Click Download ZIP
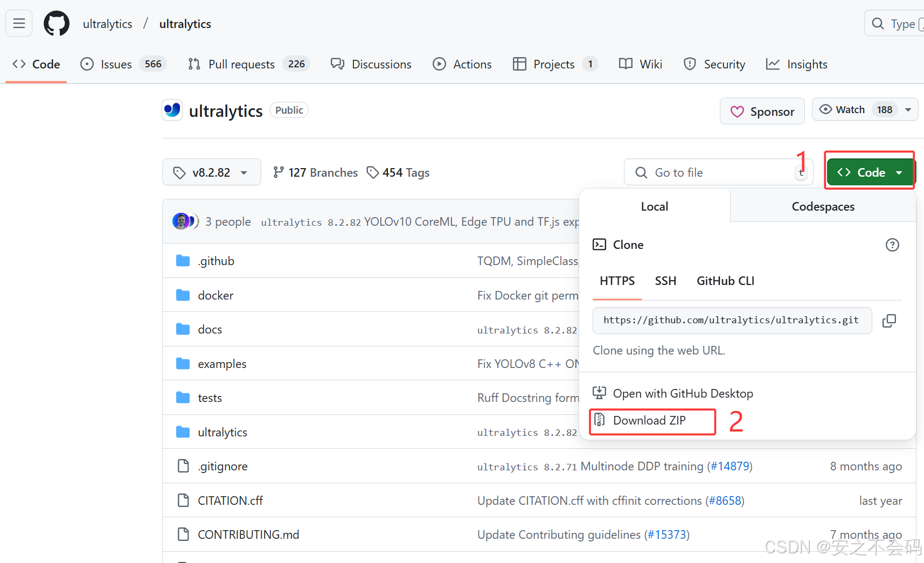Screen dimensions: 924x563 tap(649, 420)
